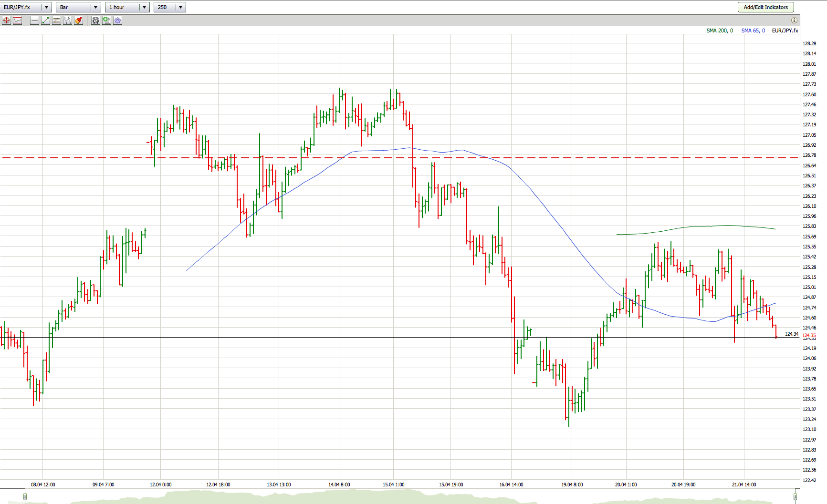The width and height of the screenshot is (827, 504).
Task: Click the SMA 65 indicator label
Action: point(753,31)
